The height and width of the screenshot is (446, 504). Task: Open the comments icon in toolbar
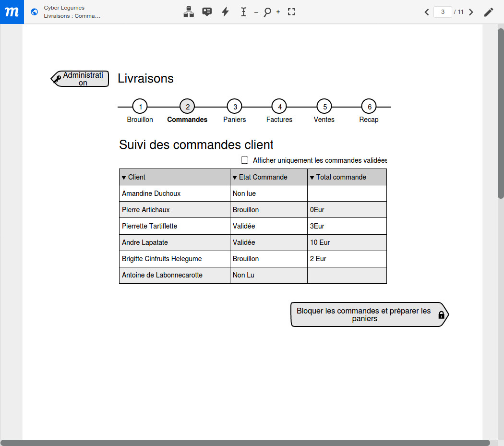pos(207,12)
